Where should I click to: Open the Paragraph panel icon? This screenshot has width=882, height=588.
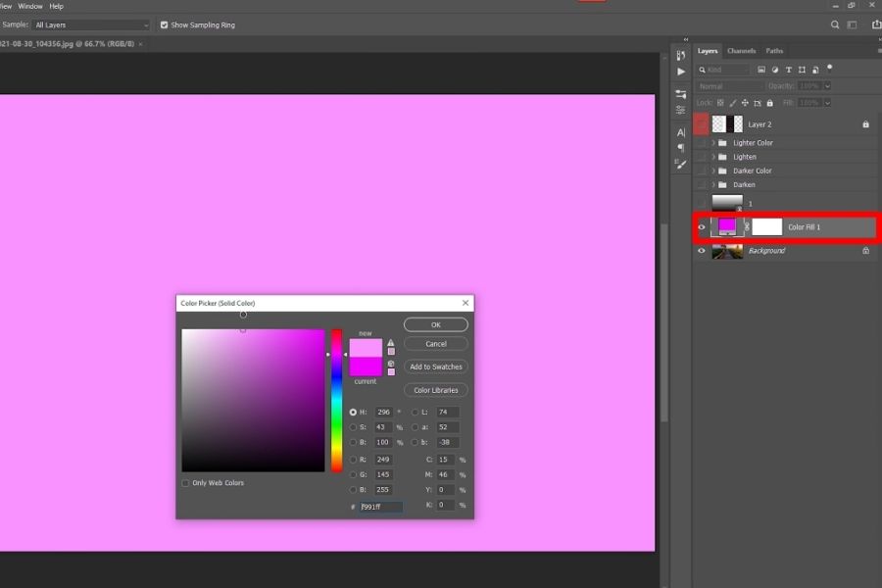tap(681, 148)
